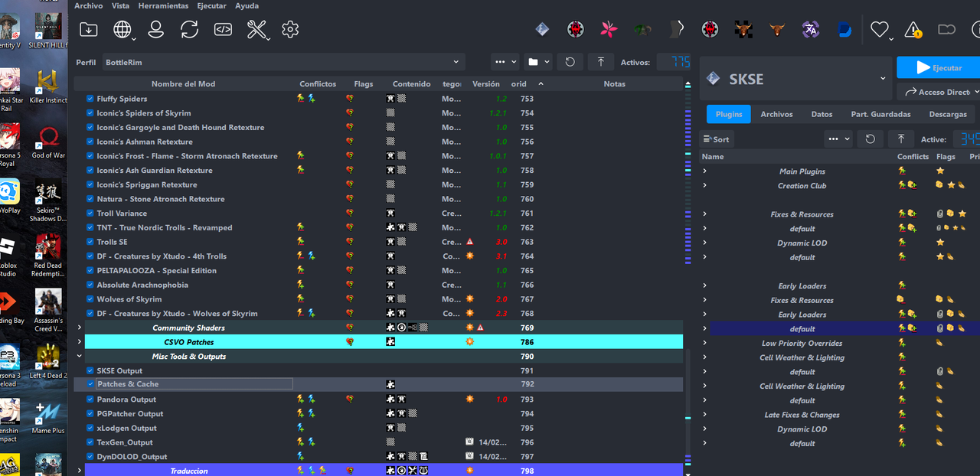This screenshot has height=476, width=980.
Task: Open the SILENT HILL f desktop shortcut
Action: pos(49,31)
